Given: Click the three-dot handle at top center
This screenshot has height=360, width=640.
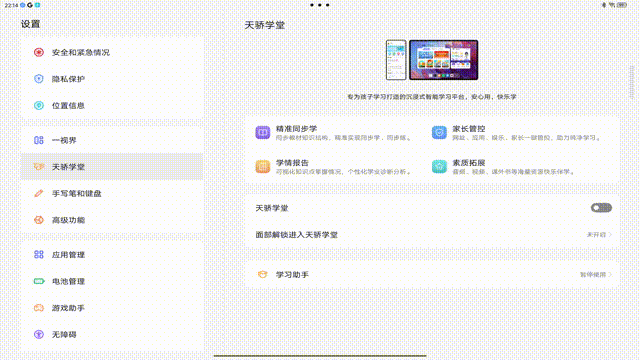Looking at the screenshot, I should click(320, 5).
